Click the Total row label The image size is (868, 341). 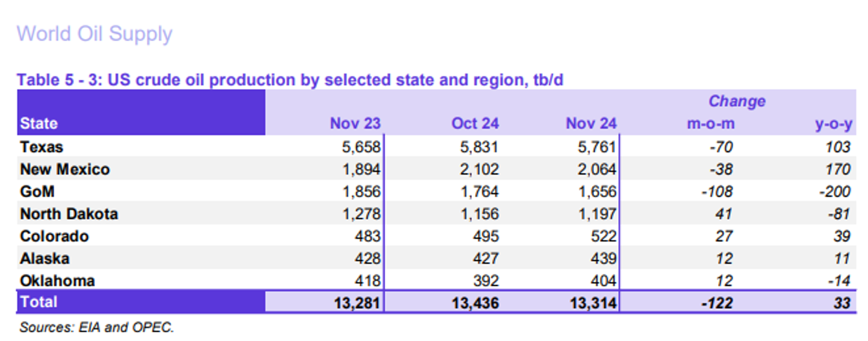39,302
